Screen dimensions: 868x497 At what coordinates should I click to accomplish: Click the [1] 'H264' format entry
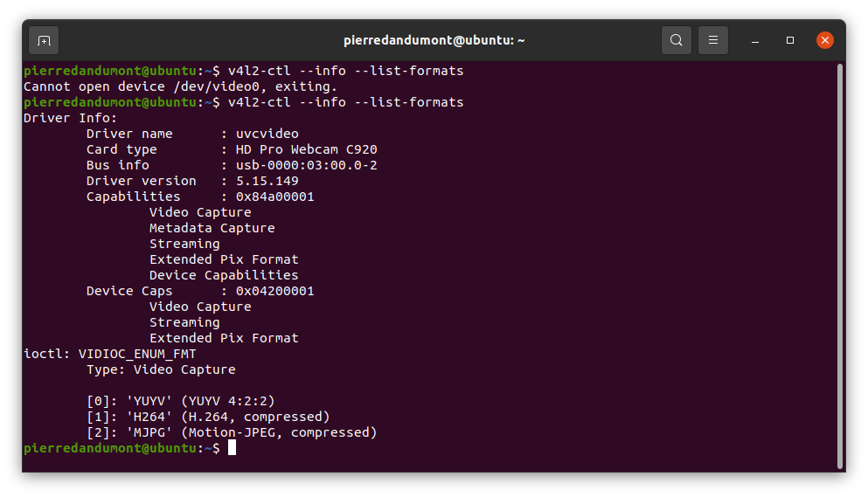(208, 417)
